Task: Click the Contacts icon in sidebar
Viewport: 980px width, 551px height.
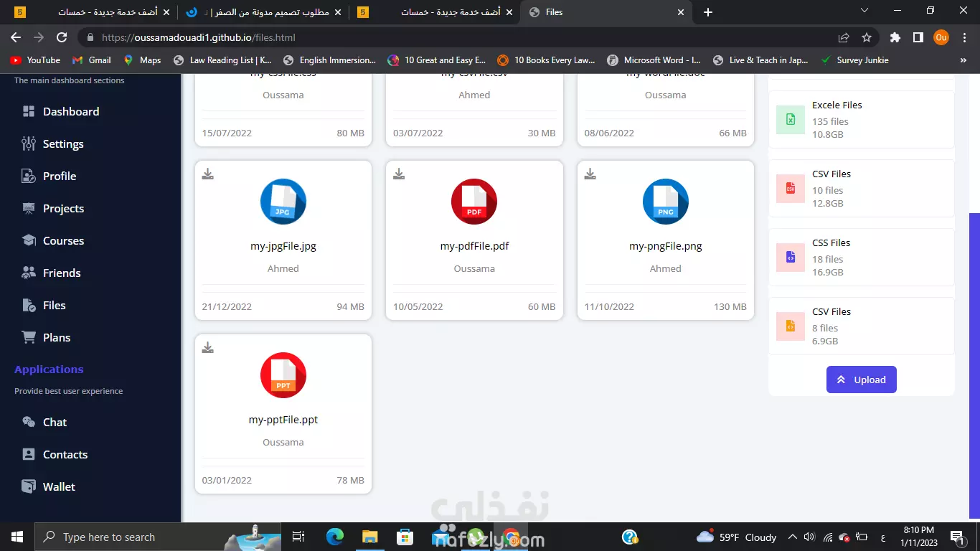Action: (29, 454)
